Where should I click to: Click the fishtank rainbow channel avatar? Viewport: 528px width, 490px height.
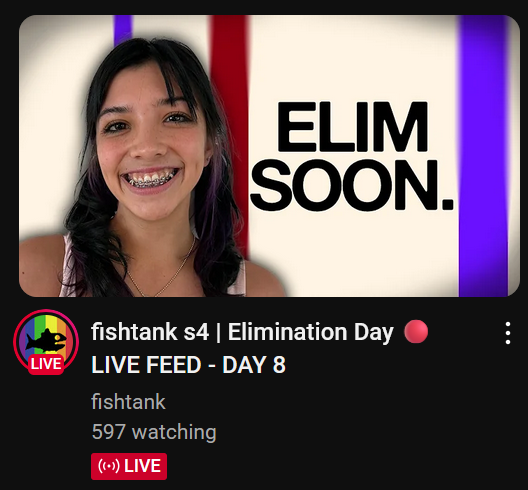(46, 341)
